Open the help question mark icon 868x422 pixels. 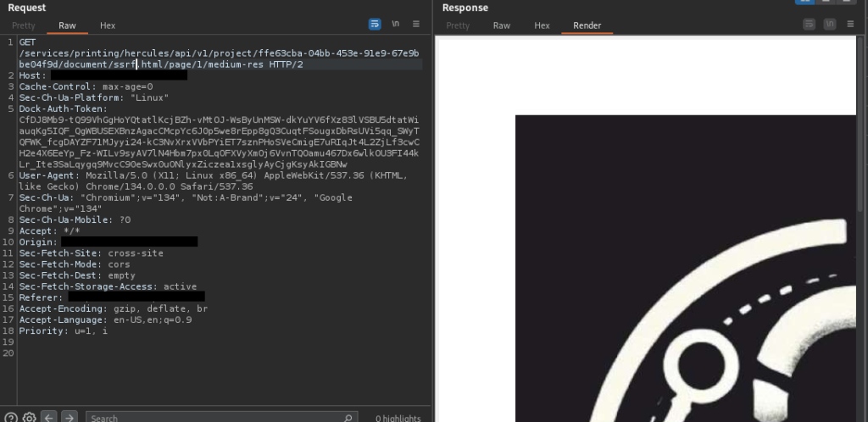click(x=11, y=418)
